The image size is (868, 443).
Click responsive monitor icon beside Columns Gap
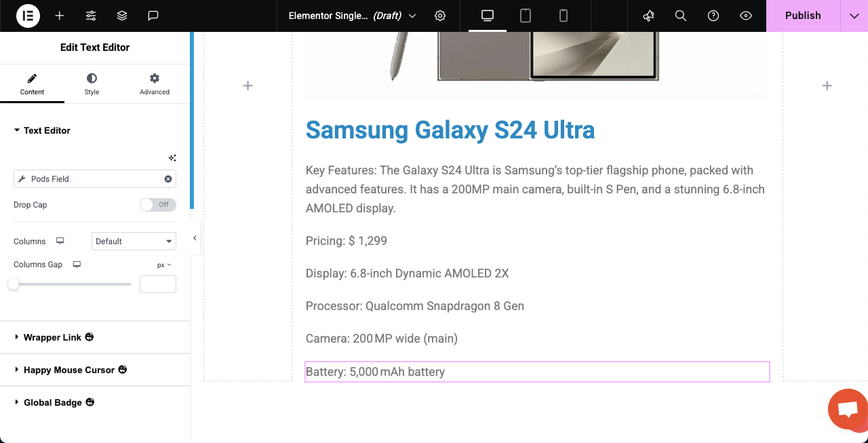(77, 265)
